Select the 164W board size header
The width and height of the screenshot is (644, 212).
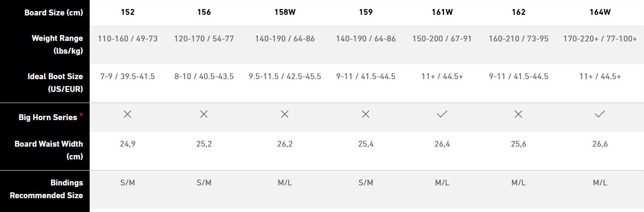[600, 12]
